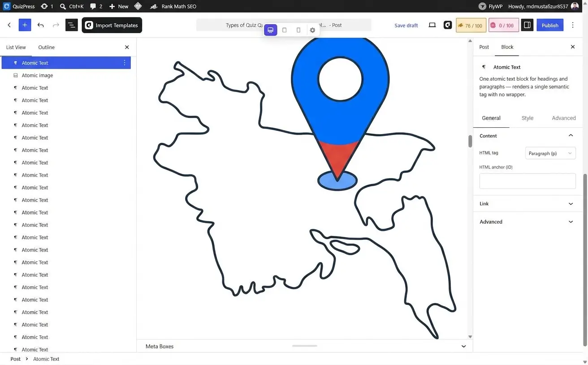588x365 pixels.
Task: Toggle the settings sidebar panel button
Action: pos(527,25)
